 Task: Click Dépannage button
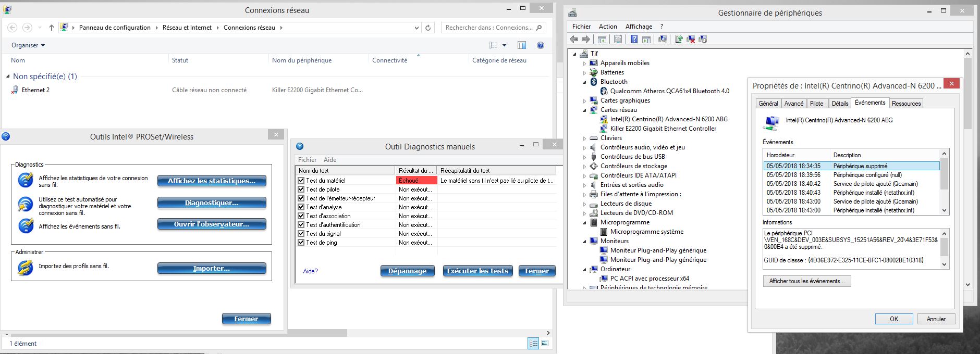(407, 271)
